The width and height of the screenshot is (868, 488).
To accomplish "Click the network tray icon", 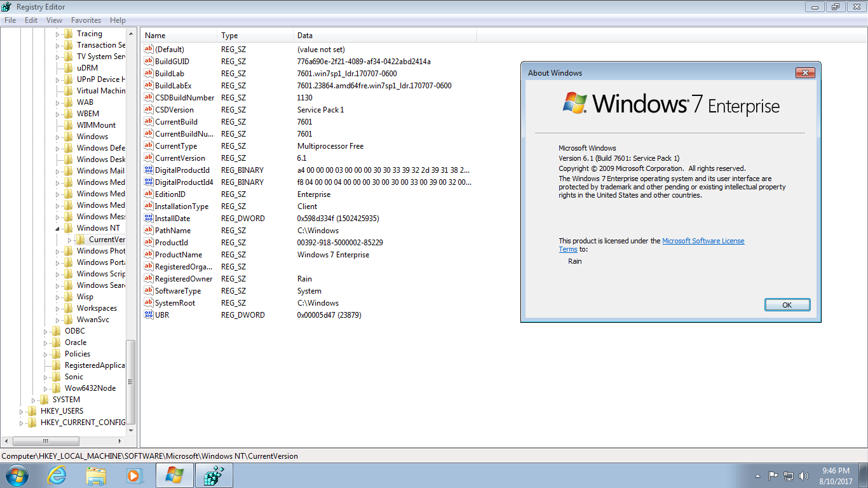I will [789, 475].
